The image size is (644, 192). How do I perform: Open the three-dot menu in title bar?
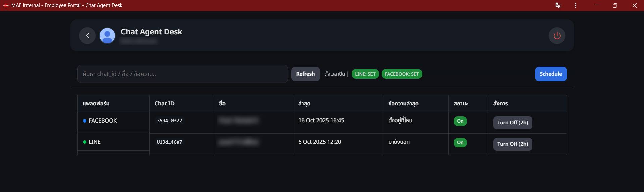(575, 5)
